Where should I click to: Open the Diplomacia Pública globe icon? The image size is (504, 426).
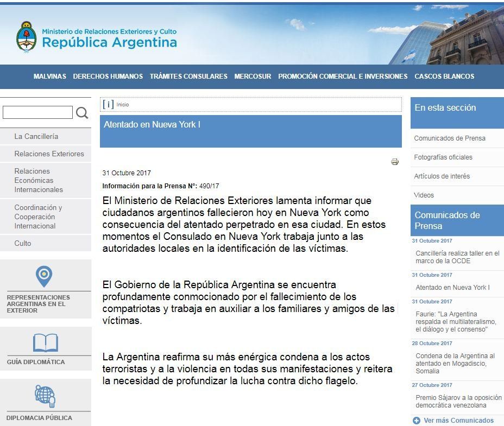click(45, 396)
